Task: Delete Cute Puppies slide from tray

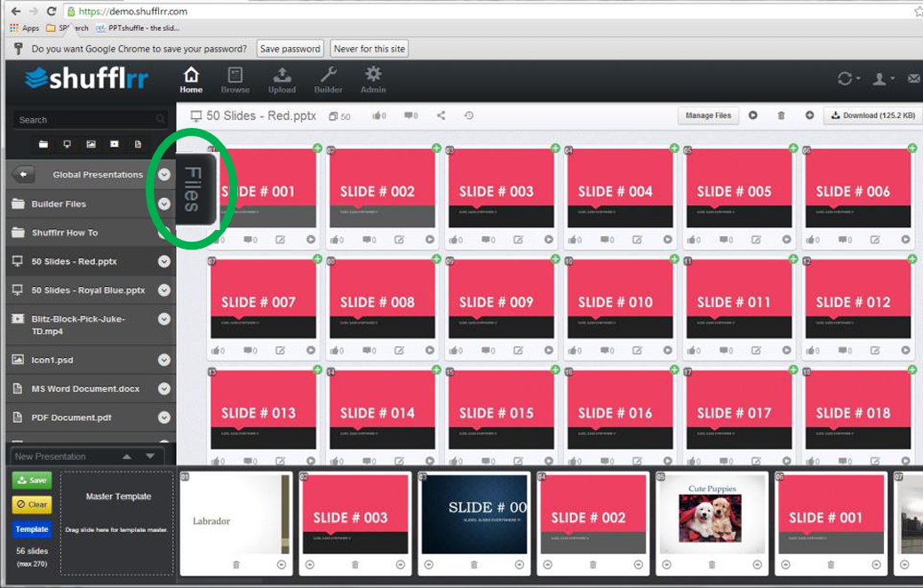Action: (x=712, y=564)
